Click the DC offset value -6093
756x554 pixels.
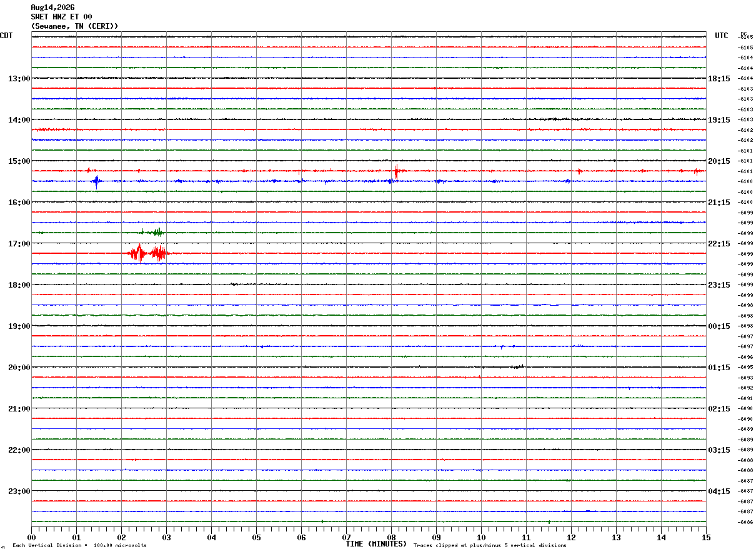point(746,378)
